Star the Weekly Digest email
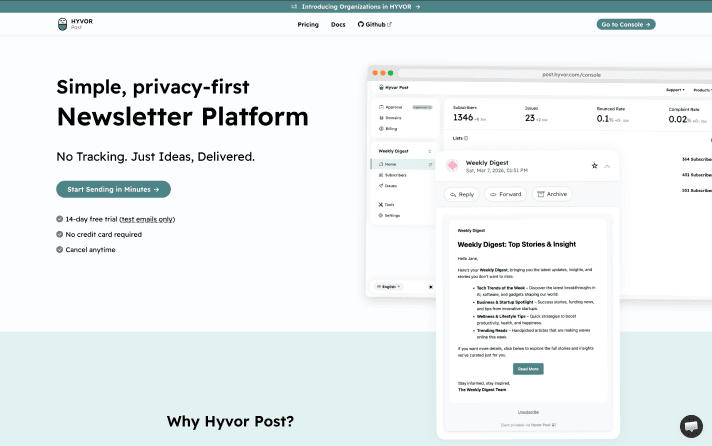The width and height of the screenshot is (712, 446). click(594, 166)
